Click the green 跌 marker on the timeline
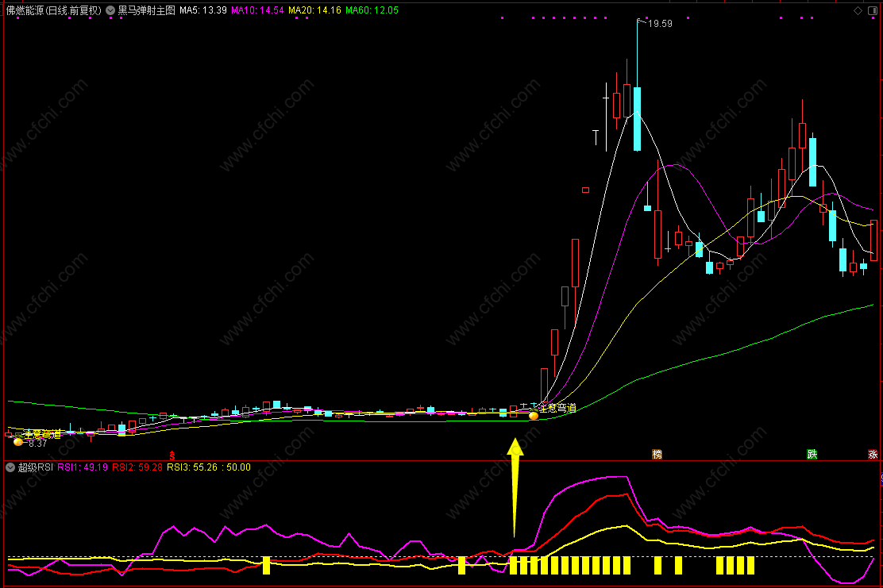 812,454
